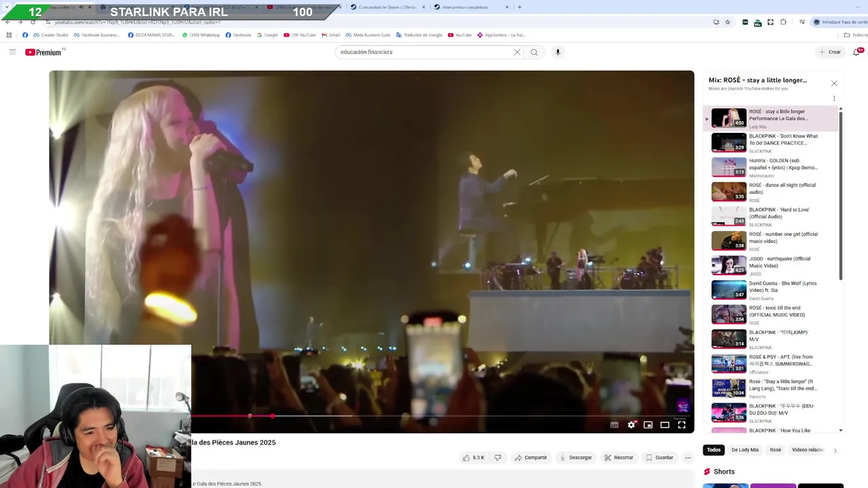
Task: Like the video (8.3 K)
Action: point(473,457)
